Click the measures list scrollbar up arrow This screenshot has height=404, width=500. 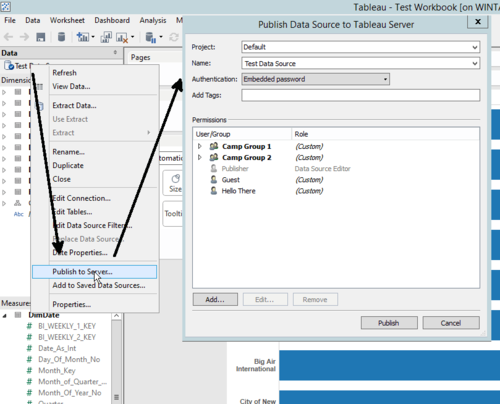click(116, 315)
